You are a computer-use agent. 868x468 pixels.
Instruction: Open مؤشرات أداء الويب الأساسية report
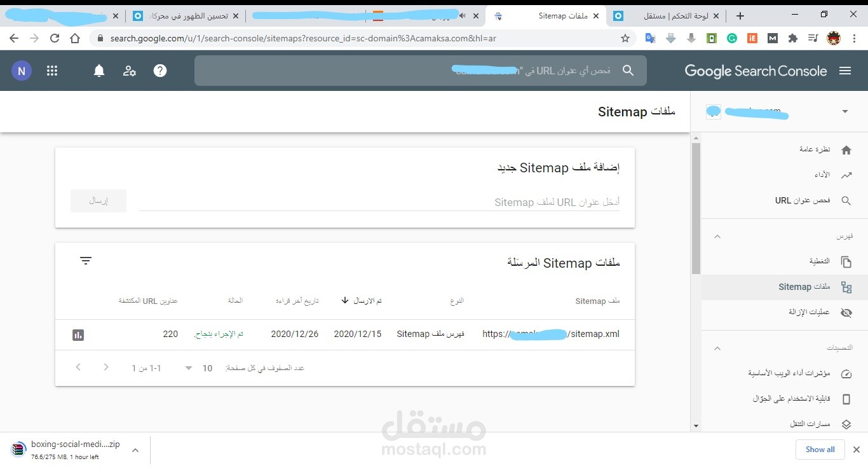785,373
